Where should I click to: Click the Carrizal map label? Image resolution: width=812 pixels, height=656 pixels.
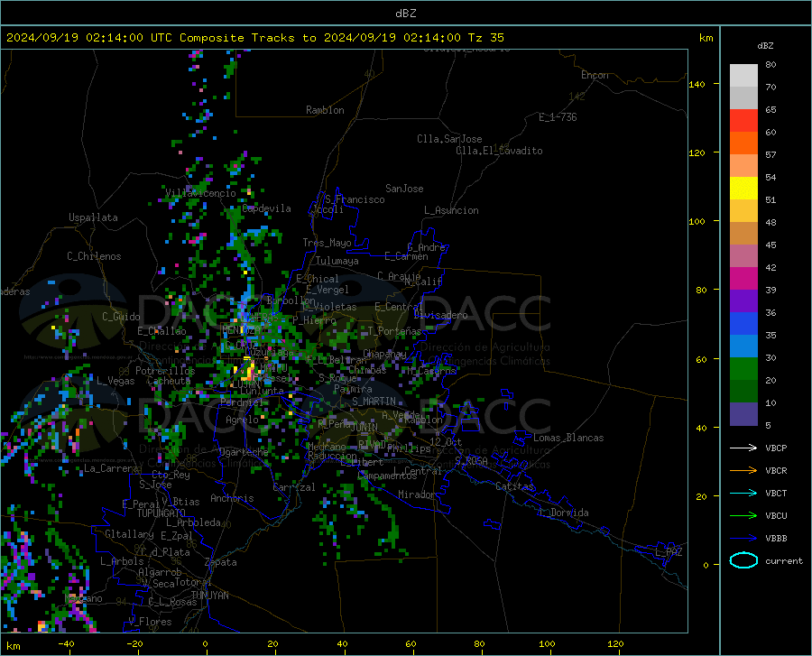[294, 488]
